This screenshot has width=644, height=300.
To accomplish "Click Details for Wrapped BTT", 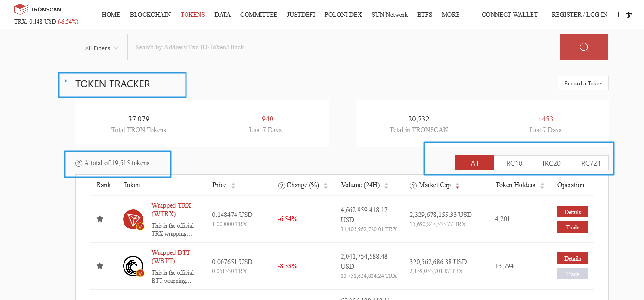I will click(572, 258).
